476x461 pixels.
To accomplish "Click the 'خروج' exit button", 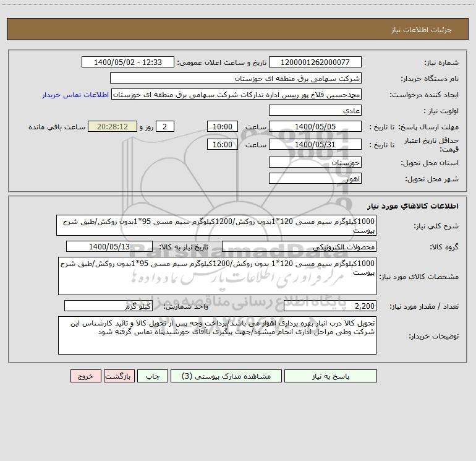I will (85, 376).
